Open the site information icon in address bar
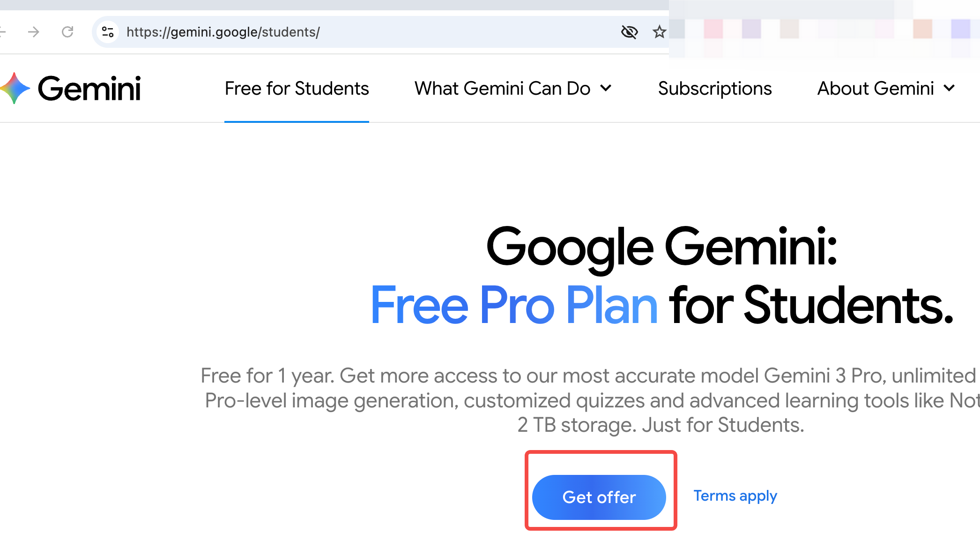 108,32
